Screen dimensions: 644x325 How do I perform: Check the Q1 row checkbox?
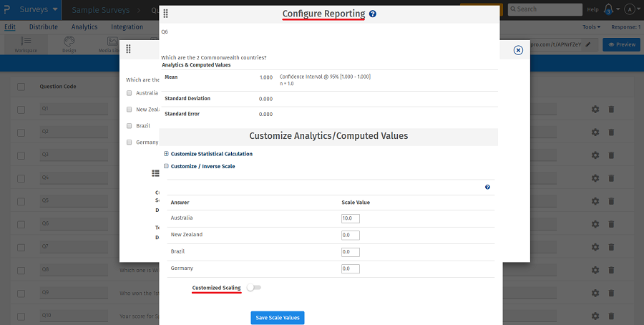coord(21,110)
